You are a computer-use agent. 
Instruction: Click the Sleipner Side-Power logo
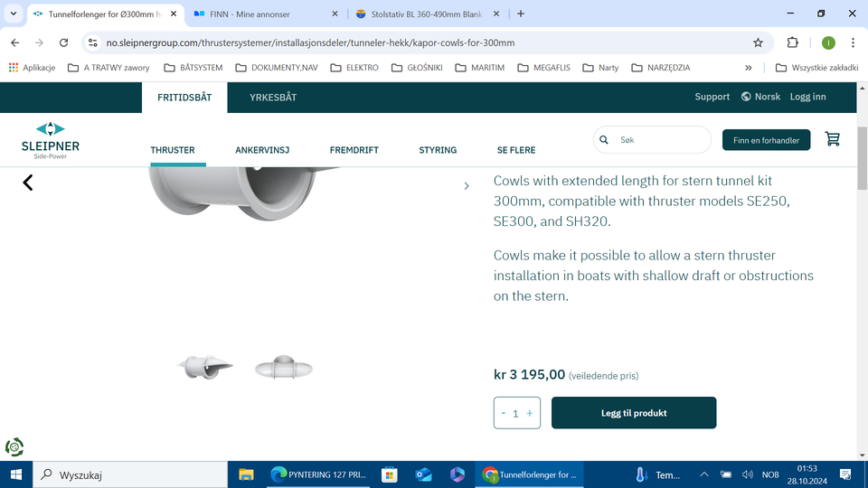(x=51, y=141)
